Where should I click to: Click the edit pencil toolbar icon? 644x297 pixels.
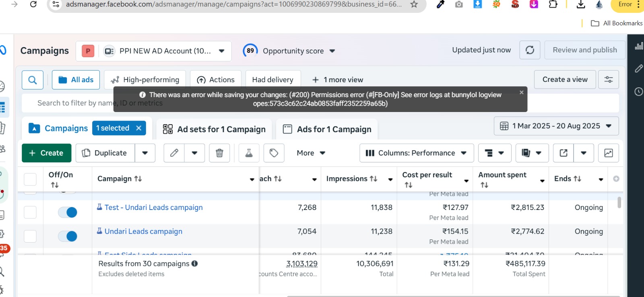pyautogui.click(x=174, y=153)
